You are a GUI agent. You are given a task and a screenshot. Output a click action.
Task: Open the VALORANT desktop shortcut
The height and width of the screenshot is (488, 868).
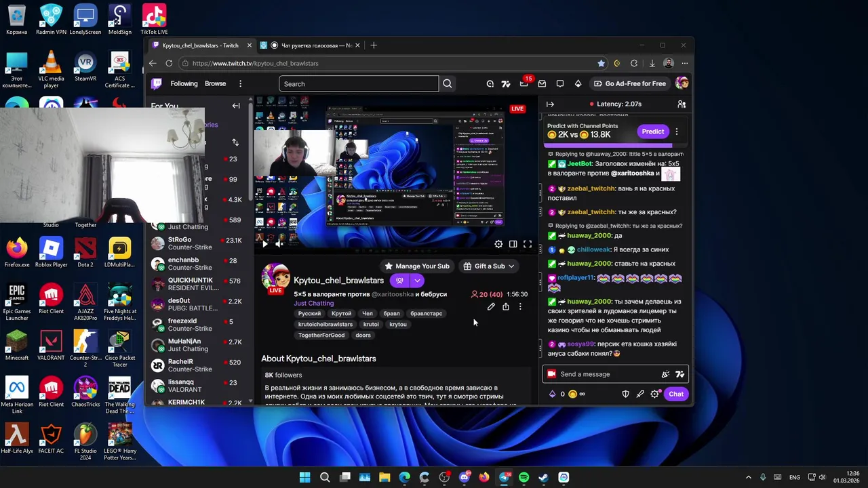coord(51,345)
